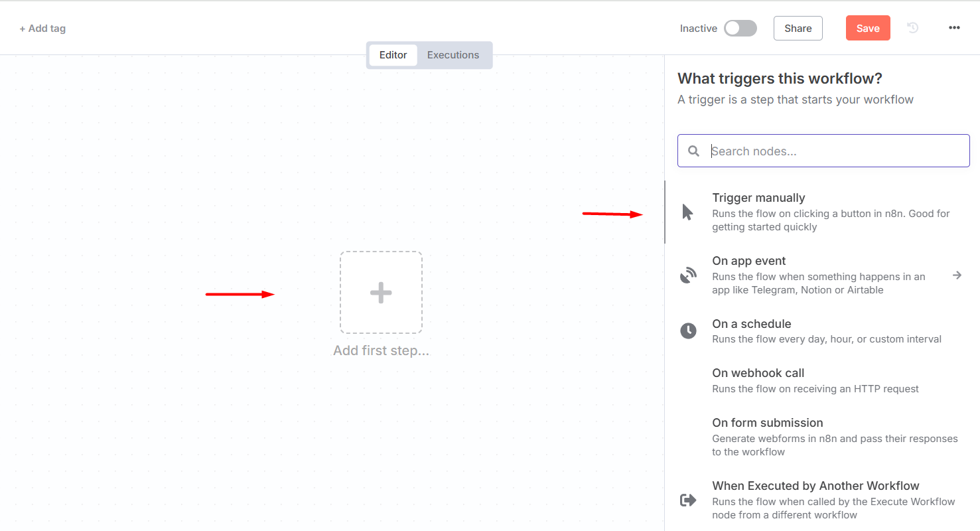Click the Save button
This screenshot has height=531, width=980.
tap(868, 28)
